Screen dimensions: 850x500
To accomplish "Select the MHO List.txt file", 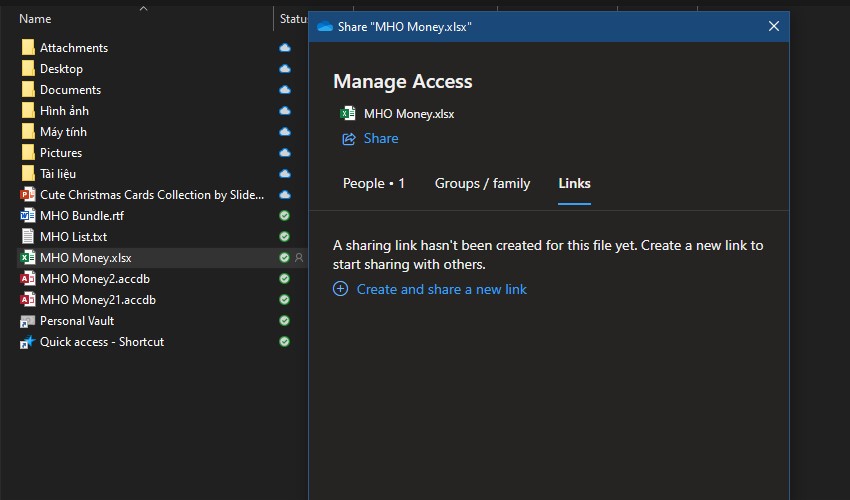I will (73, 237).
